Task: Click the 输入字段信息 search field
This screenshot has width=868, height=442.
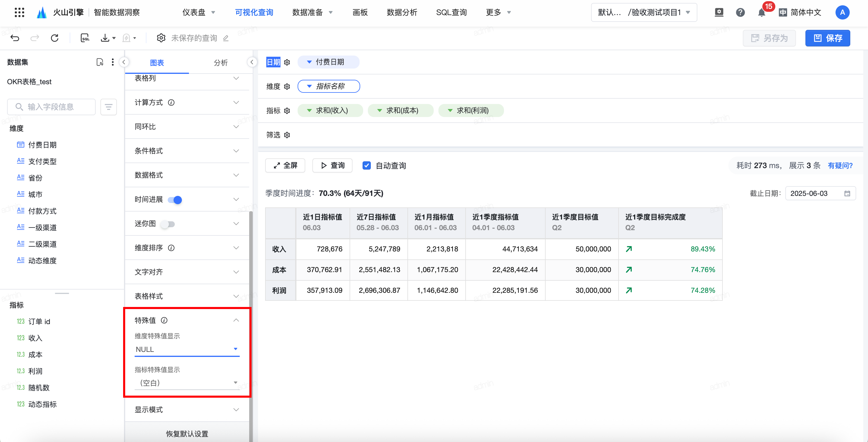Action: pyautogui.click(x=51, y=107)
